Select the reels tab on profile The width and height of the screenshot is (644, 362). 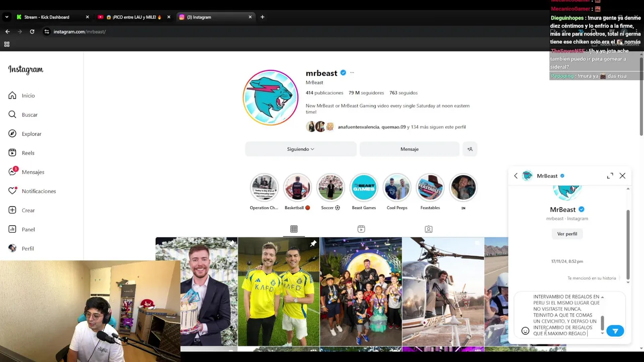[x=361, y=229]
